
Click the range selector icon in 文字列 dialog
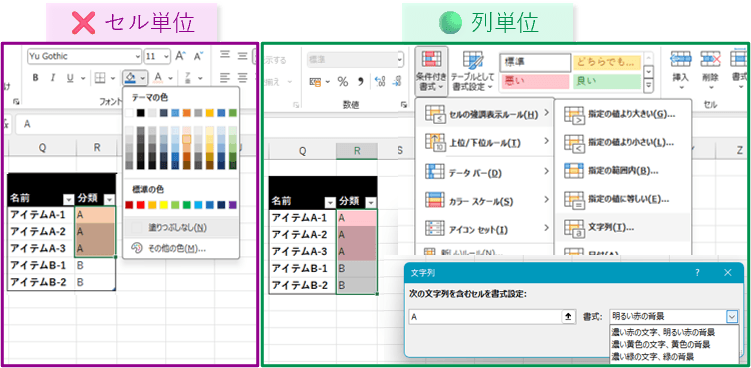[x=569, y=316]
